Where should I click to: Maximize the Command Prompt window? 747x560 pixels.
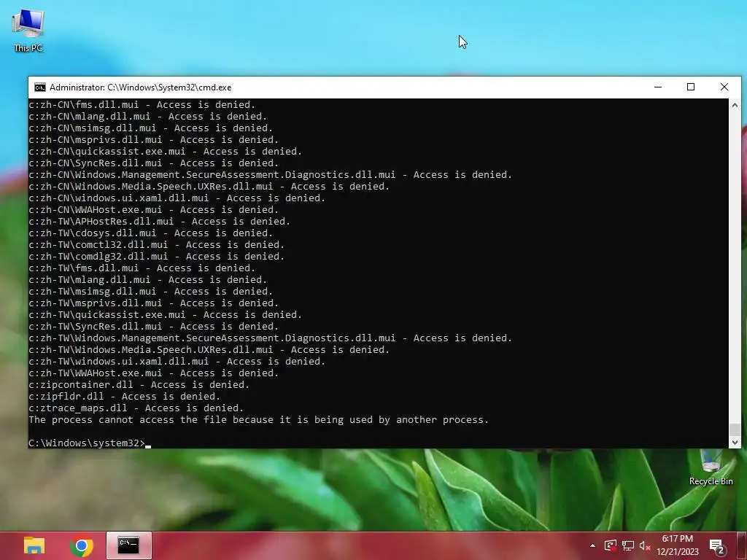(691, 87)
